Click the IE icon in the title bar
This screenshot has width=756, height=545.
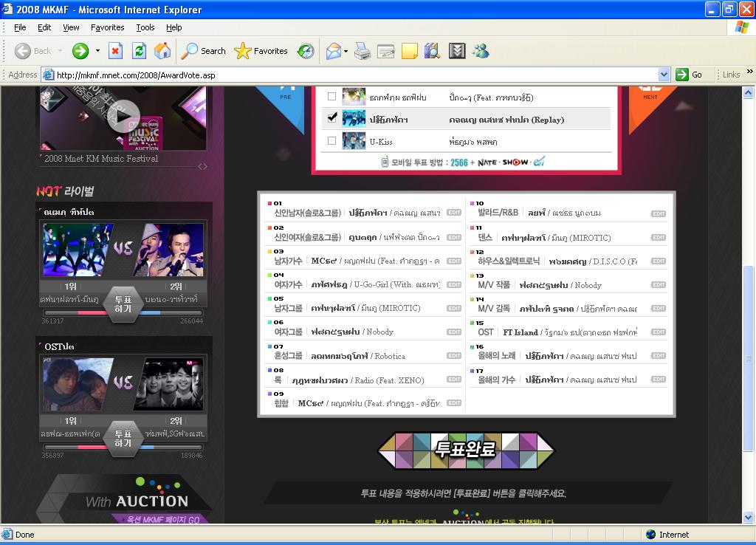(x=7, y=9)
